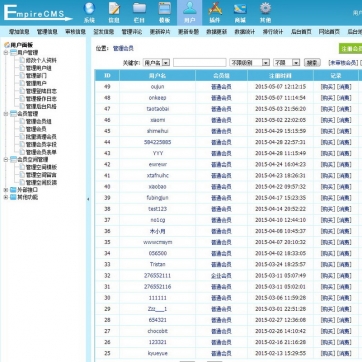Screen dimensions: 362x362
Task: Select 管理用户 in the tree
Action: click(x=36, y=83)
